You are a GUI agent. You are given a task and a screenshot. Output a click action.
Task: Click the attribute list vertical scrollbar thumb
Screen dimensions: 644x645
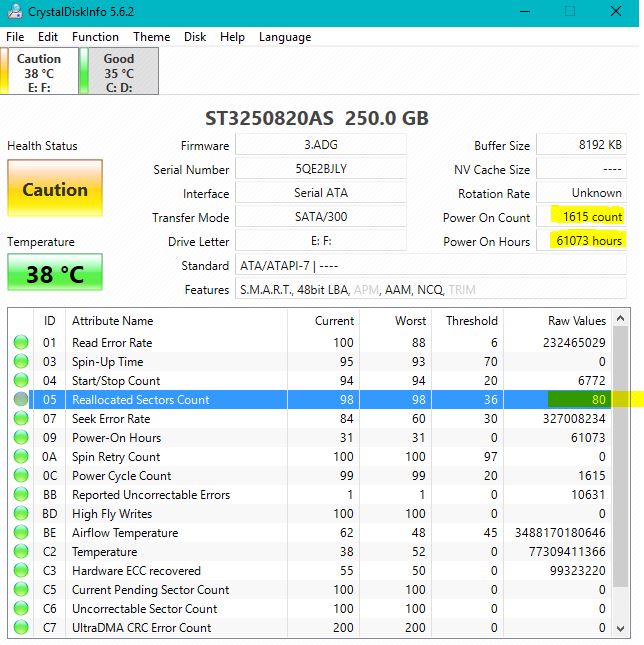click(621, 457)
